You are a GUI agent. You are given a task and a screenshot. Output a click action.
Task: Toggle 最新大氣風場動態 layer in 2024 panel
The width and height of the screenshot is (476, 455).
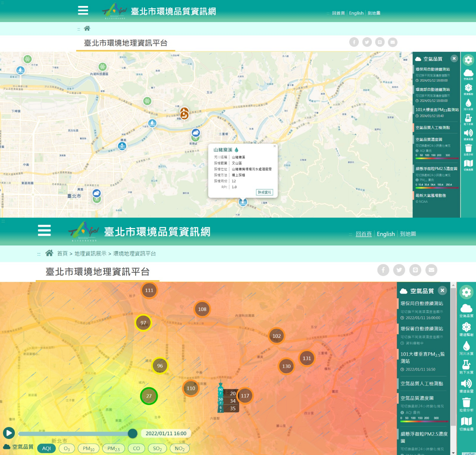point(431,195)
